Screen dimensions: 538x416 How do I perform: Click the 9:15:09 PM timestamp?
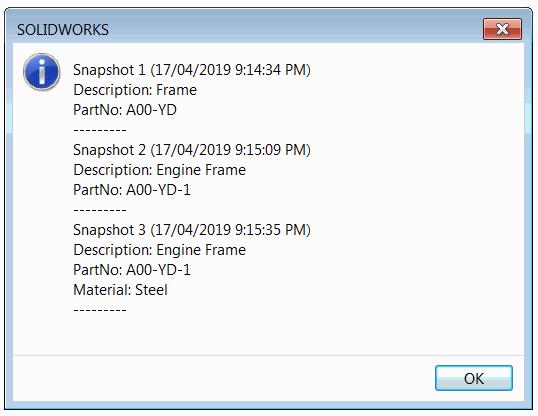point(272,150)
